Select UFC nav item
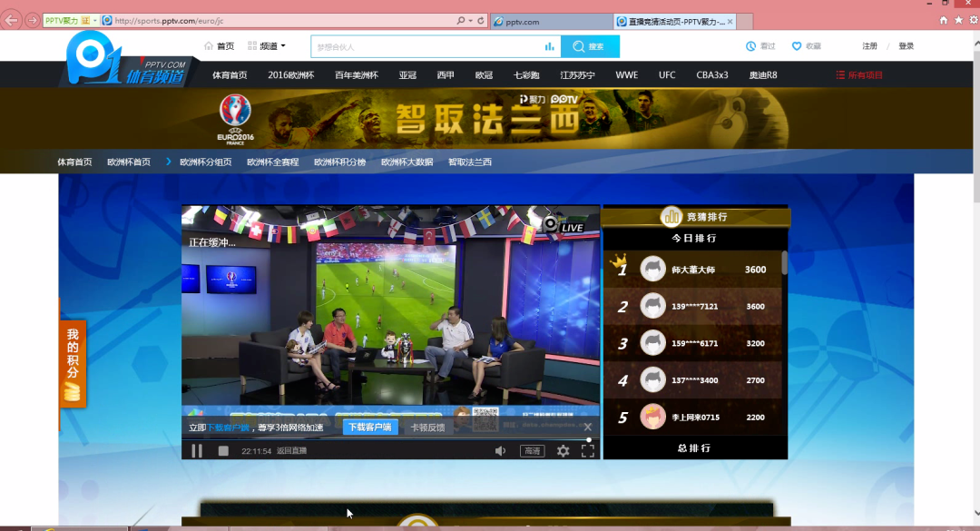The image size is (980, 531). tap(667, 75)
